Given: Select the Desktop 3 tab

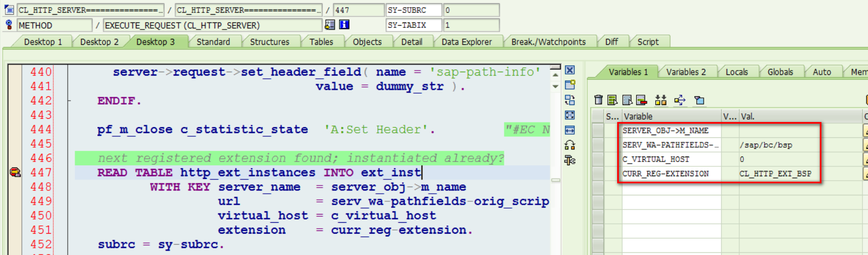Looking at the screenshot, I should pos(156,42).
